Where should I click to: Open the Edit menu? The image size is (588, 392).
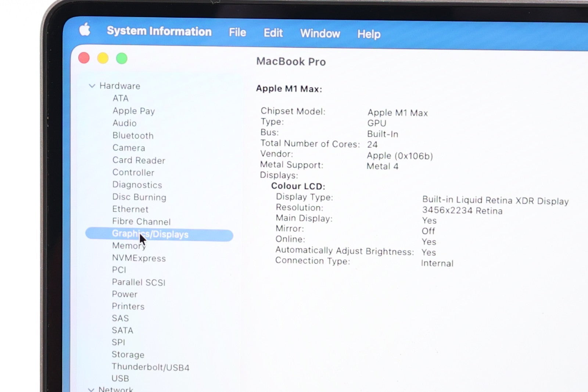(x=273, y=33)
